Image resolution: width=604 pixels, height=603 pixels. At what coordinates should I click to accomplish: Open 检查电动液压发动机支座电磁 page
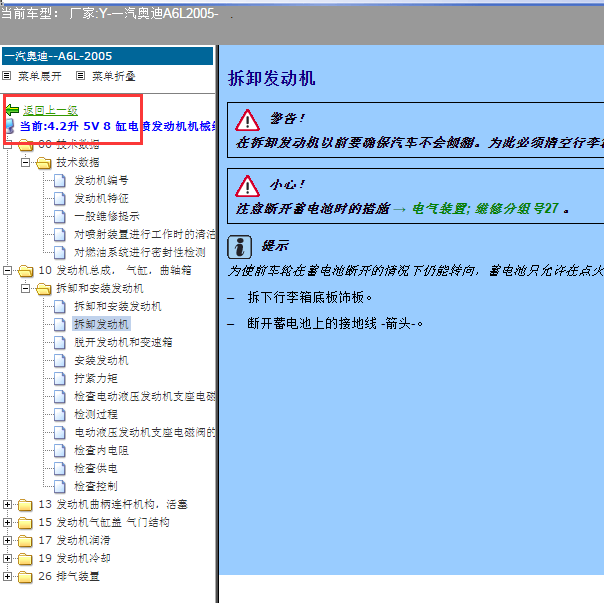click(x=144, y=396)
